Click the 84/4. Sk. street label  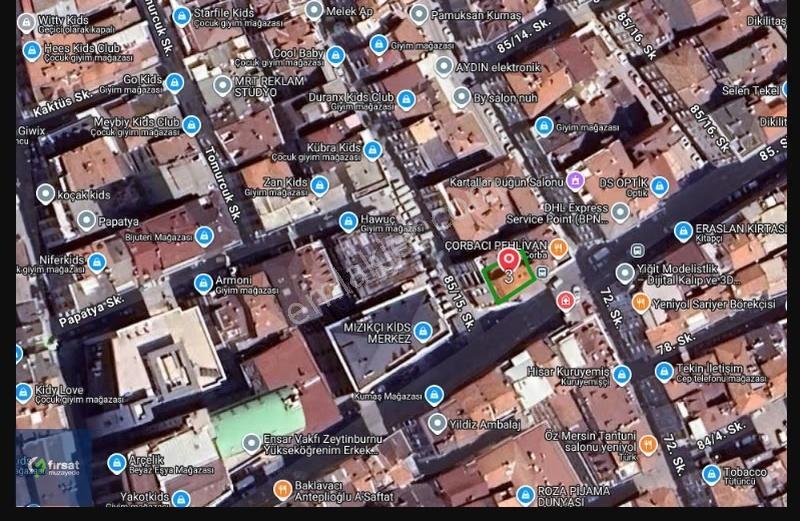pyautogui.click(x=721, y=435)
